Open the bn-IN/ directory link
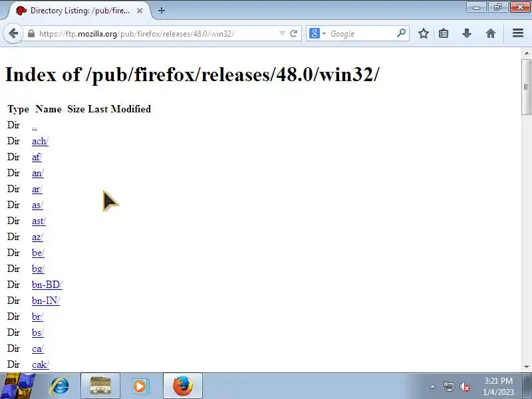The width and height of the screenshot is (532, 399). (x=46, y=301)
